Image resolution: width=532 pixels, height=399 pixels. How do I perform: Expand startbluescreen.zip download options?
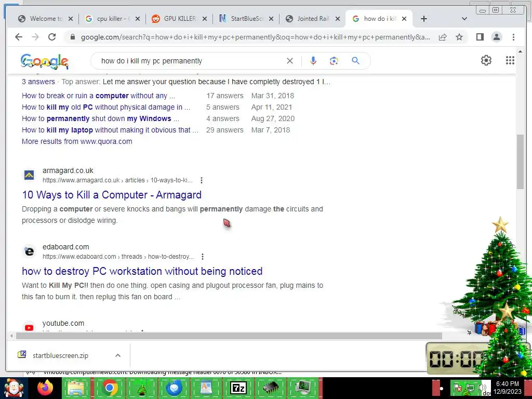118,355
